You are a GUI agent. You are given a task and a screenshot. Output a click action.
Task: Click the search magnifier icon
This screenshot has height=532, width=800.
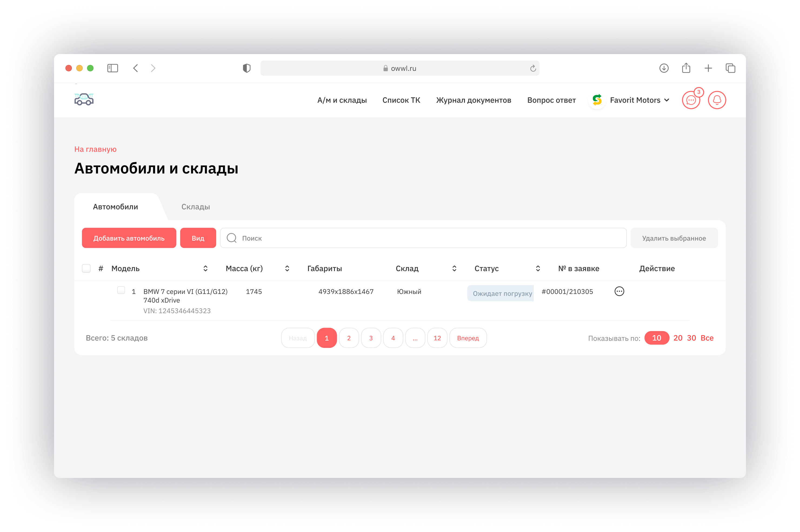(x=232, y=238)
